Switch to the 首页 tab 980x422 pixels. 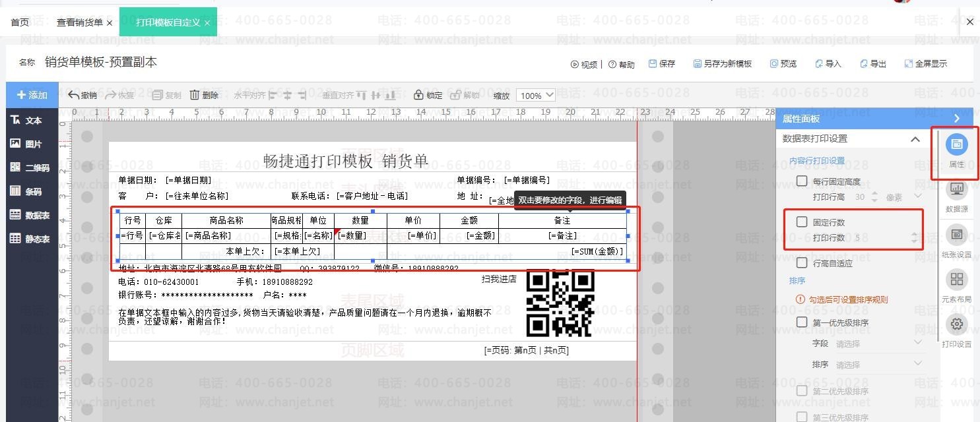(x=20, y=22)
